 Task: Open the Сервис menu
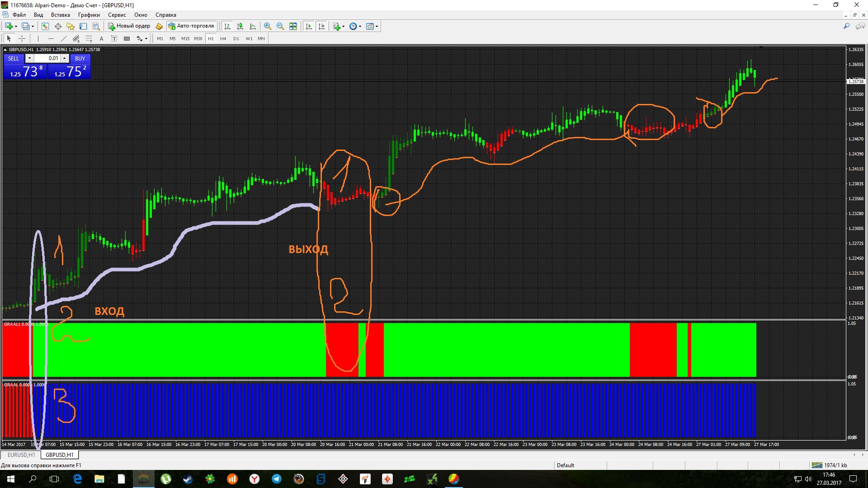click(117, 15)
